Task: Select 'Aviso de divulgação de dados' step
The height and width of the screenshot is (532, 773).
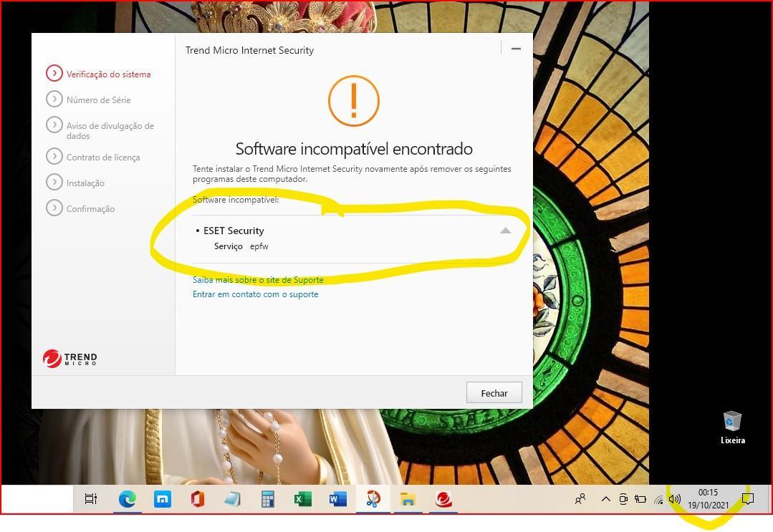Action: [x=110, y=130]
